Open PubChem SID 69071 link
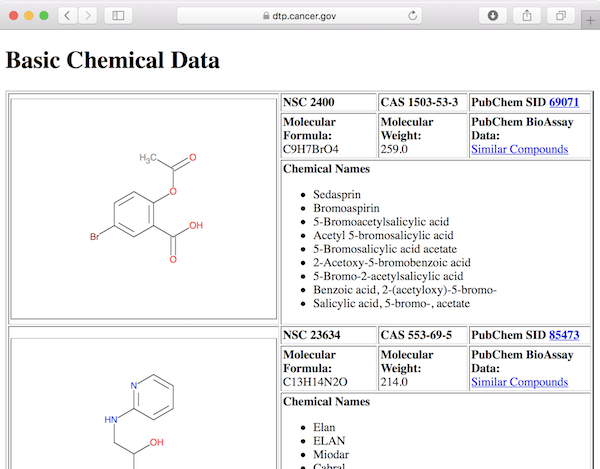Image resolution: width=600 pixels, height=469 pixels. click(564, 102)
